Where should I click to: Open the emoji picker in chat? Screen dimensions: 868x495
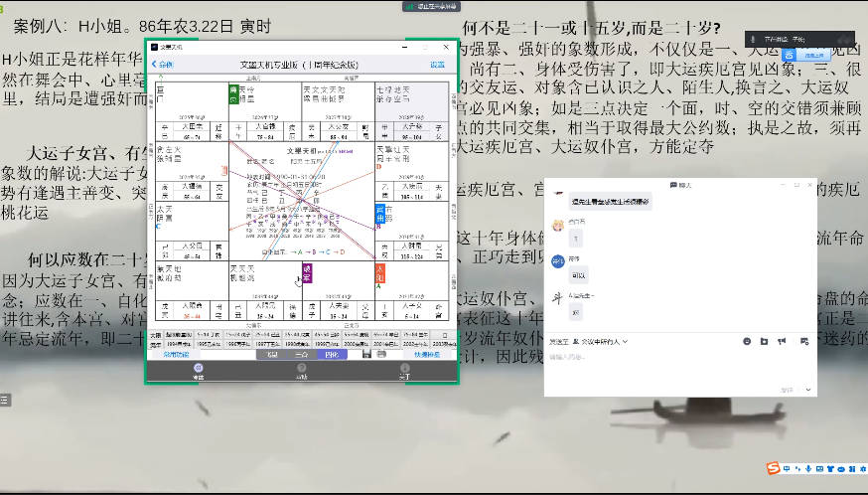pos(746,341)
